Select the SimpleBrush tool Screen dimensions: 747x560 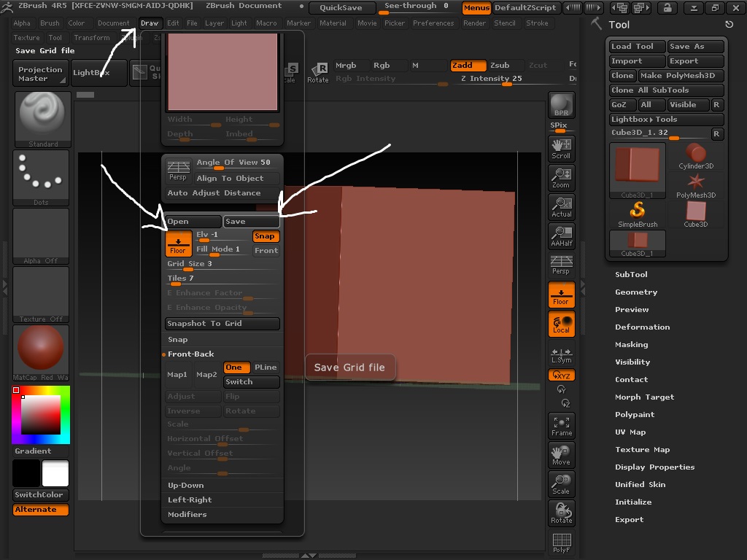click(638, 214)
